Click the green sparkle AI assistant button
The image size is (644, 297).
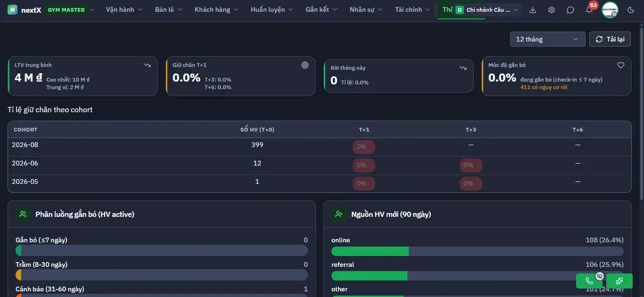619,281
